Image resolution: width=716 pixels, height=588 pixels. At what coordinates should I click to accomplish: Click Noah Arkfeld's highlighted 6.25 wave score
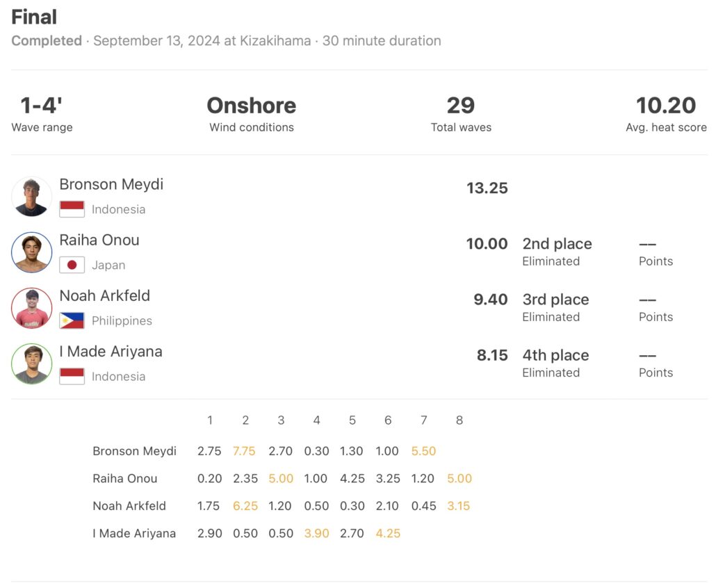[245, 506]
